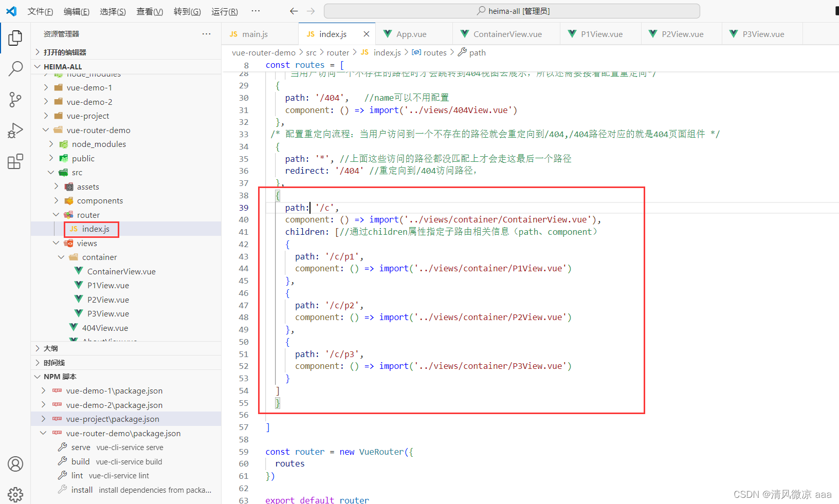Switch to the ContainerView.vue tab
This screenshot has width=839, height=504.
(x=507, y=34)
